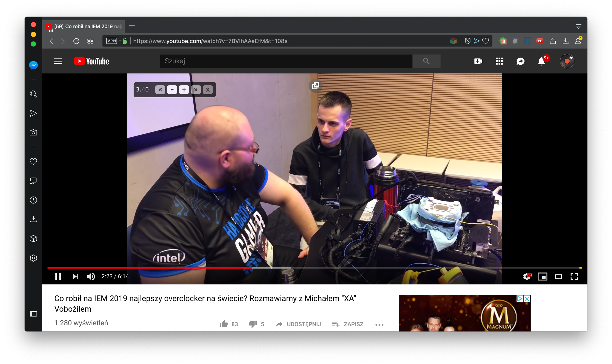Screen dimensions: 612x364
Task: Expand the YouTube hamburger guide menu
Action: point(58,61)
